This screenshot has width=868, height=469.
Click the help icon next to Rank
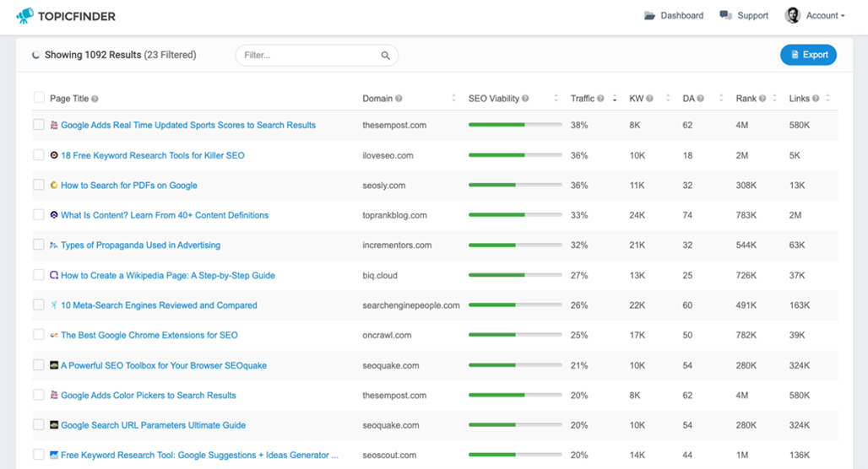coord(762,99)
